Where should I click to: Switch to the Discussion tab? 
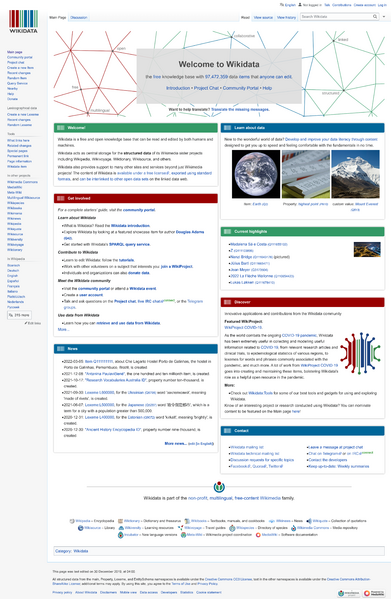coord(79,18)
